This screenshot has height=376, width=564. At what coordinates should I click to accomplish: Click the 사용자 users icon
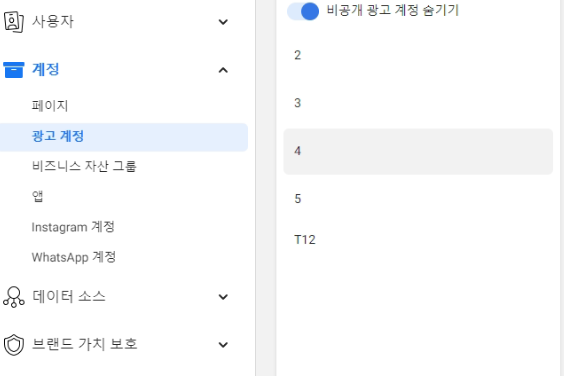click(x=14, y=22)
